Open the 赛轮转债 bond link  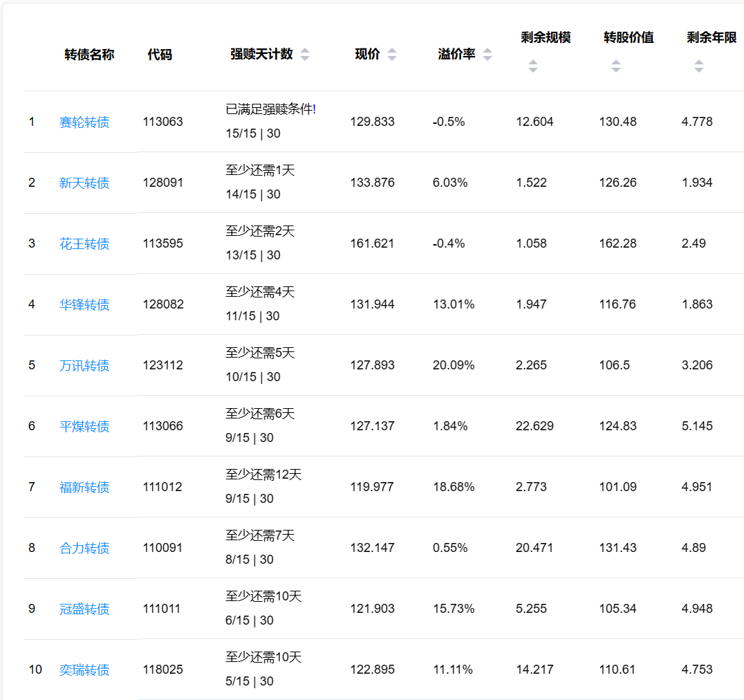click(84, 122)
